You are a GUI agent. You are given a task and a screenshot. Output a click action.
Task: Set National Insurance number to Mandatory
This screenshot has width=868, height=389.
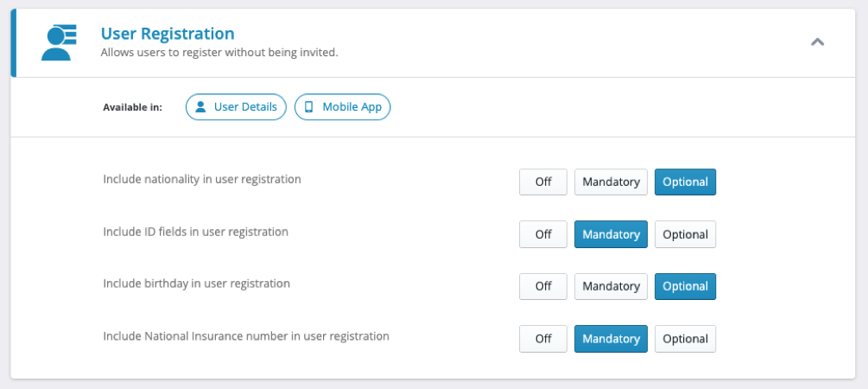click(x=611, y=339)
